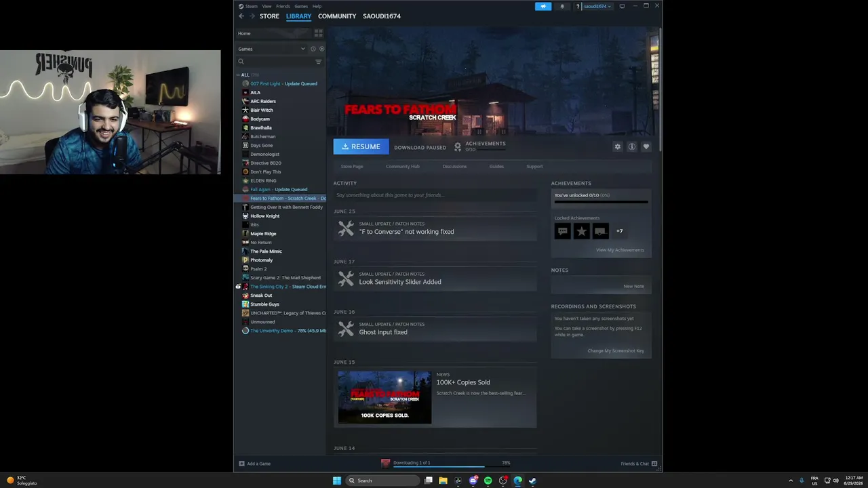Show hidden system tray icons

790,481
